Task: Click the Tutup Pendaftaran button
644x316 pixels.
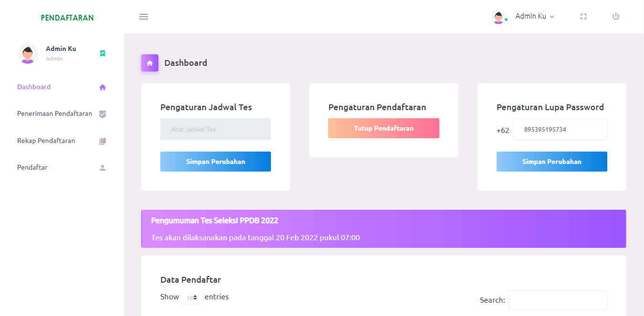Action: coord(384,128)
